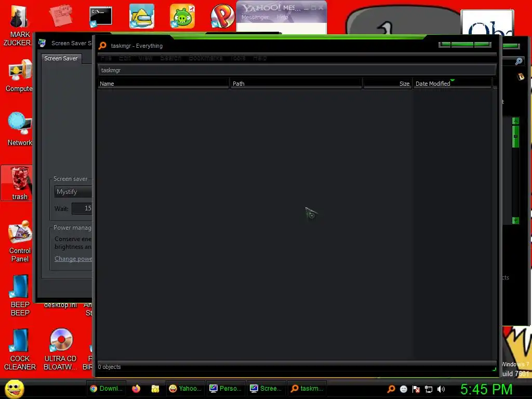
Task: Launch the COCK CLEANER desktop shortcut
Action: [20, 350]
